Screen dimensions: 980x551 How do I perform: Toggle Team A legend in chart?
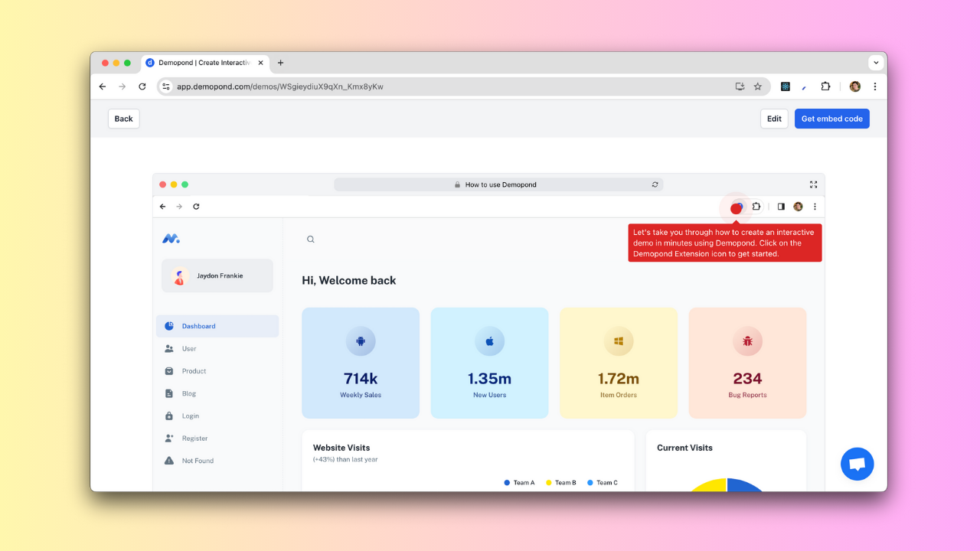tap(519, 483)
